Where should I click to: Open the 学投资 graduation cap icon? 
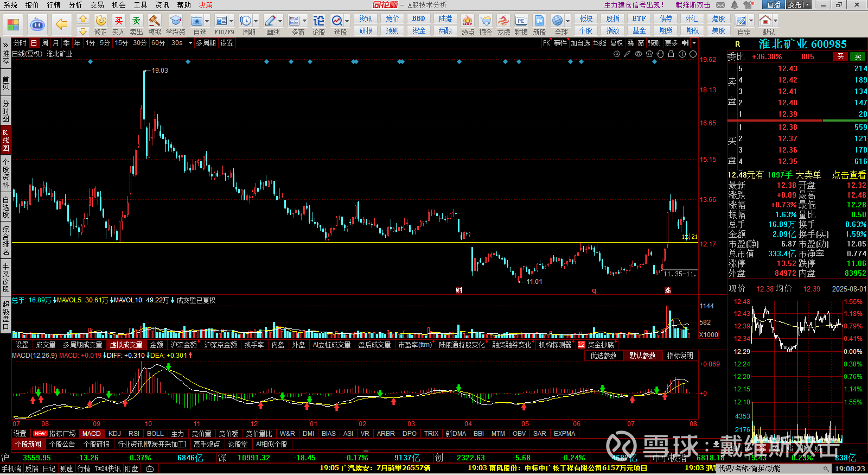click(x=175, y=21)
